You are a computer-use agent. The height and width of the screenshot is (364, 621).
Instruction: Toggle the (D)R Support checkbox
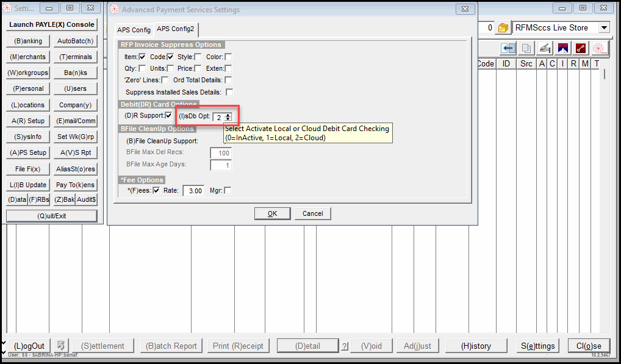click(169, 115)
